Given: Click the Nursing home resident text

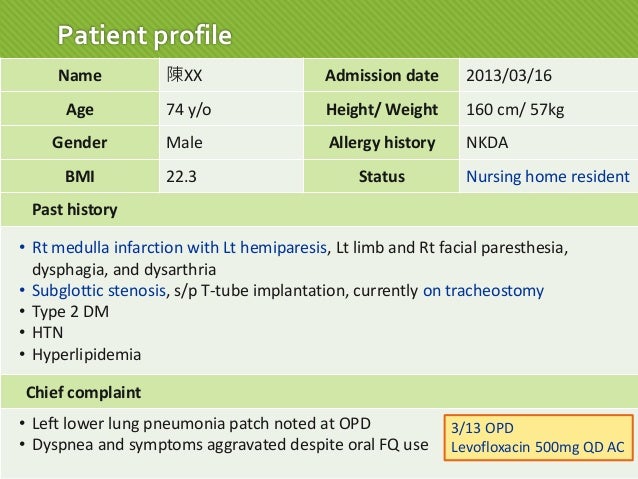Looking at the screenshot, I should [x=548, y=177].
